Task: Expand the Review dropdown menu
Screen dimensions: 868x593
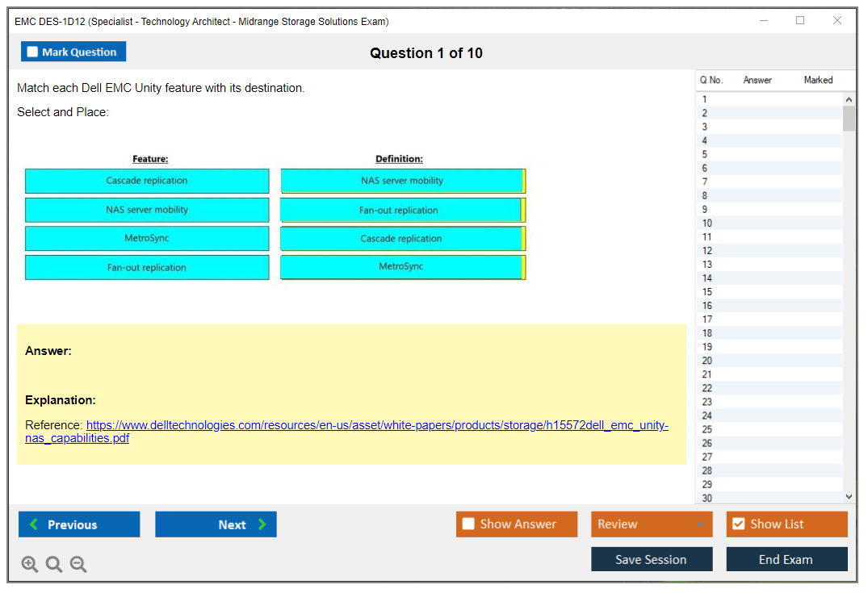Action: pyautogui.click(x=700, y=524)
